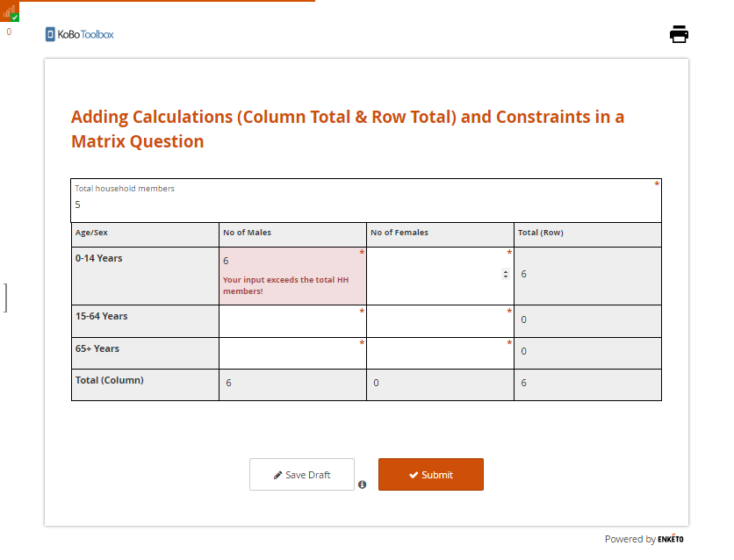
Task: Click the pencil icon in Save Draft
Action: pyautogui.click(x=278, y=475)
